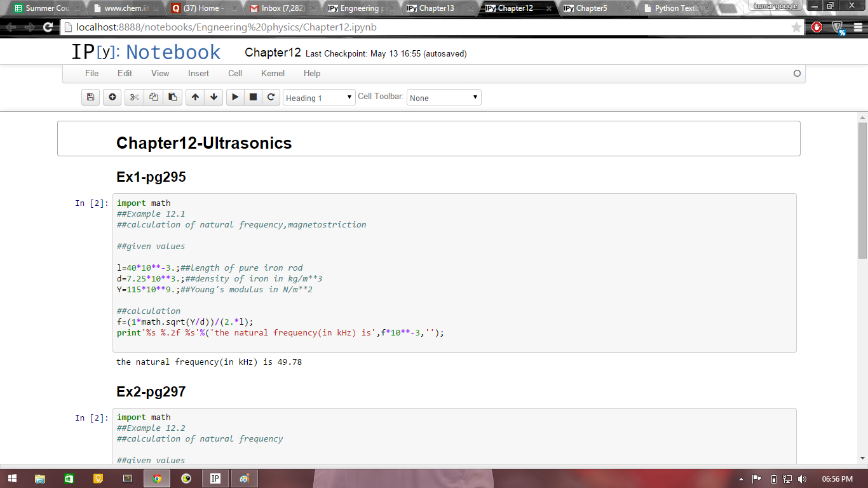
Task: Cut the selected cell with the scissors icon
Action: (134, 97)
